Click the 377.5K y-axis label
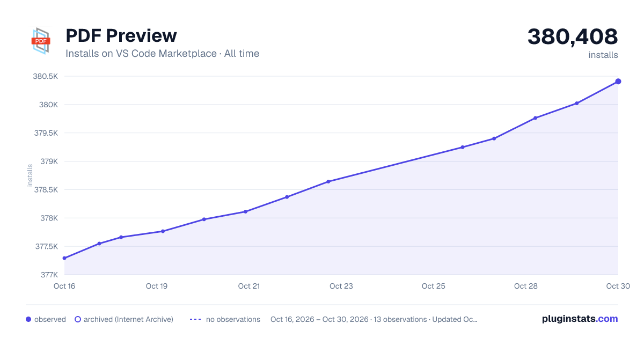 (x=46, y=247)
